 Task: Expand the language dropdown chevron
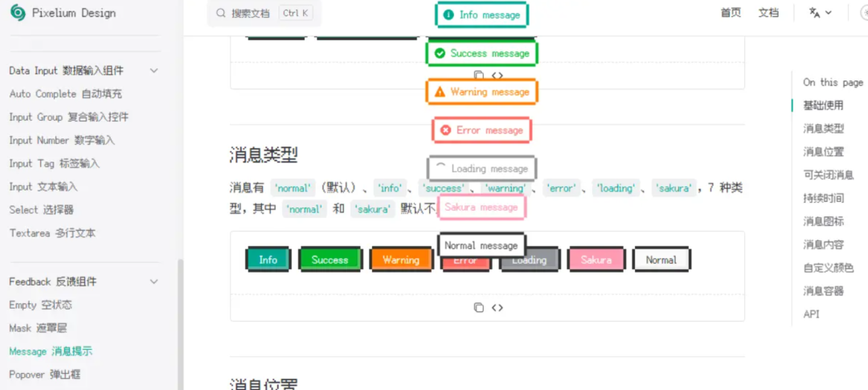pos(828,14)
